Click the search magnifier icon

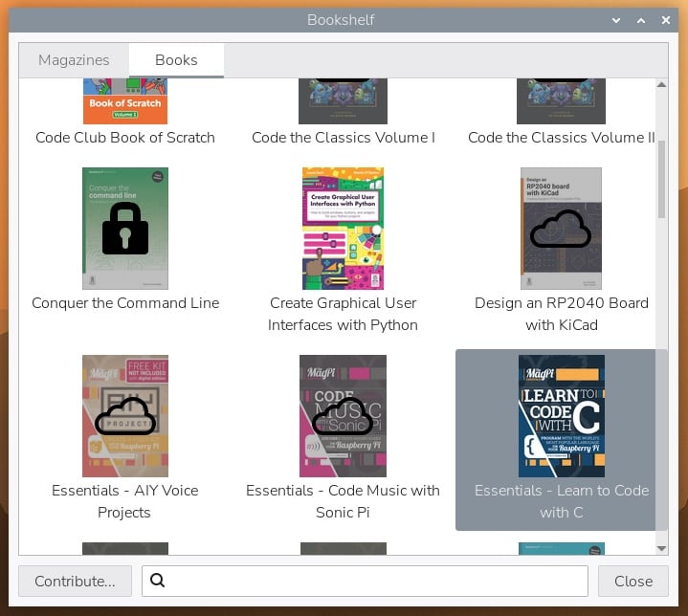[158, 581]
